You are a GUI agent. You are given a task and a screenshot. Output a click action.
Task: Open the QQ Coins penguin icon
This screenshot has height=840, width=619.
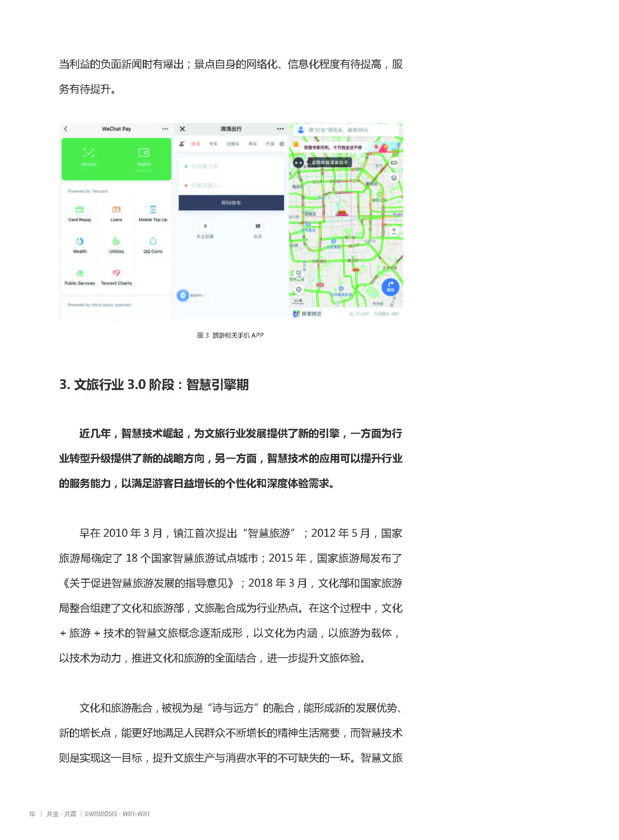(153, 241)
